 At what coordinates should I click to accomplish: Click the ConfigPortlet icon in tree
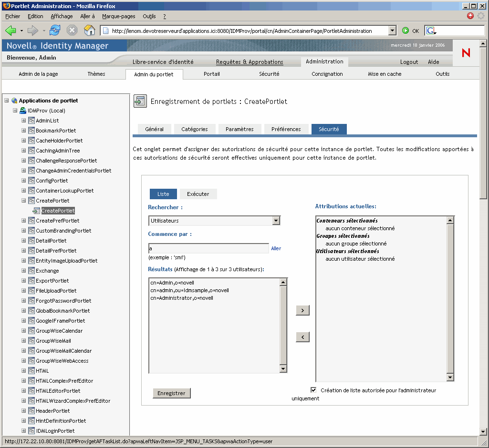(x=31, y=181)
